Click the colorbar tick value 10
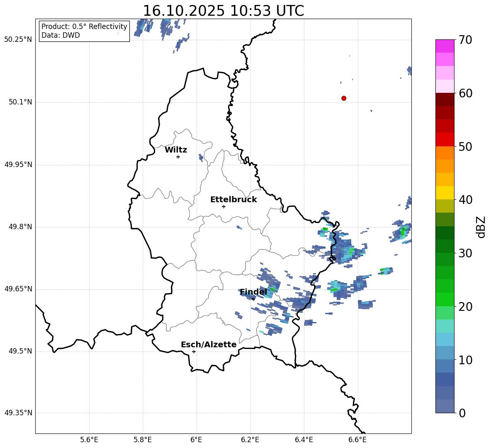Image resolution: width=491 pixels, height=448 pixels. pyautogui.click(x=465, y=360)
